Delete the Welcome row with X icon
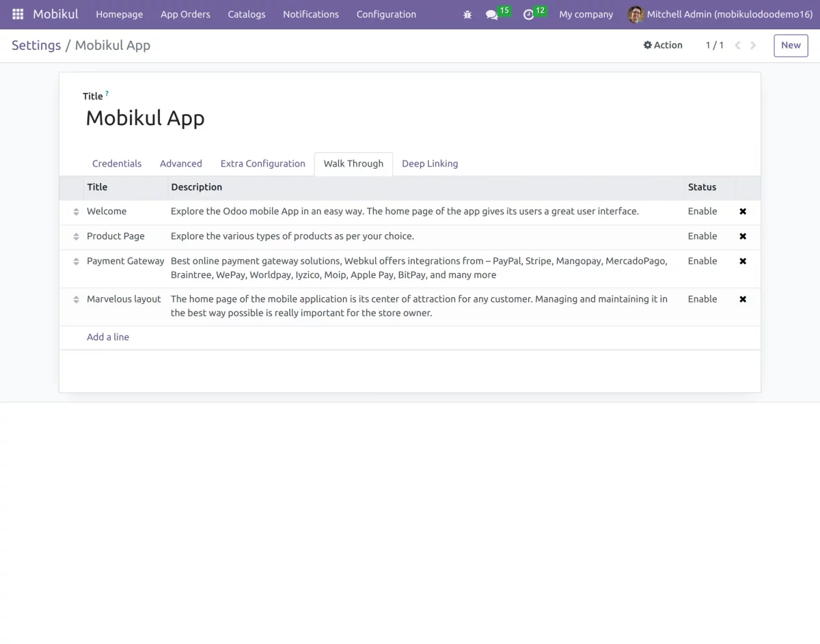Screen dimensions: 820x644 coord(743,212)
